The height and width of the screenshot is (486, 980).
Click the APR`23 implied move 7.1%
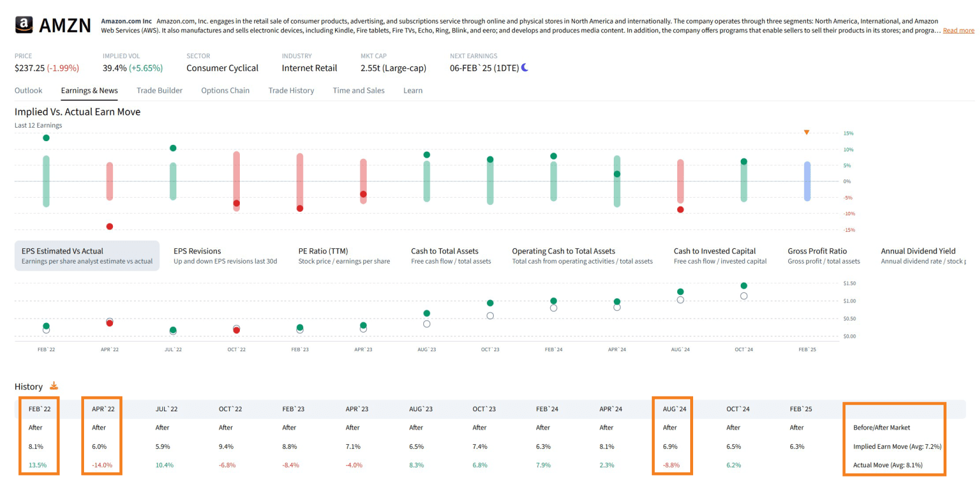pos(353,447)
